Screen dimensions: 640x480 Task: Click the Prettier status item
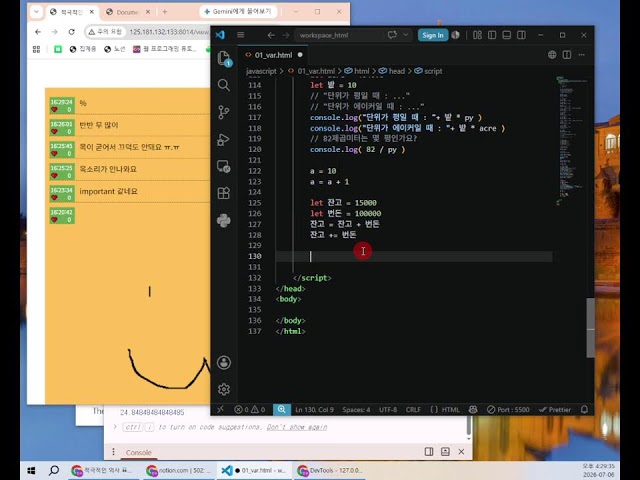(x=555, y=409)
